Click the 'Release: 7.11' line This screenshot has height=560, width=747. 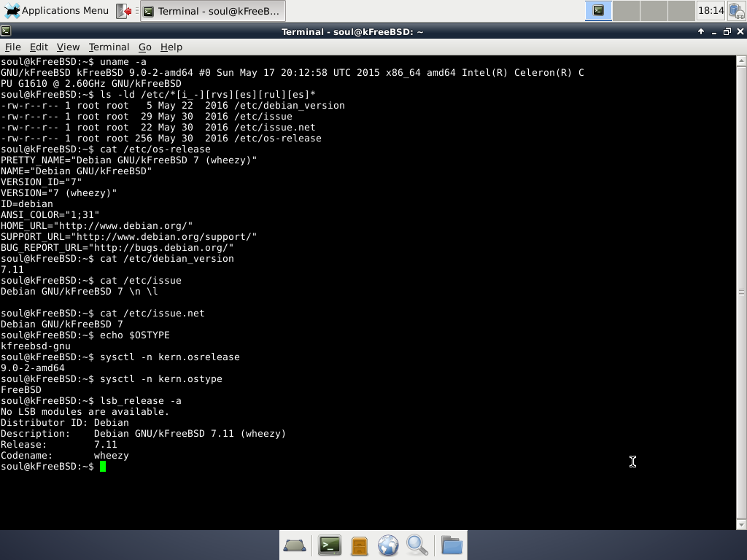click(x=58, y=446)
